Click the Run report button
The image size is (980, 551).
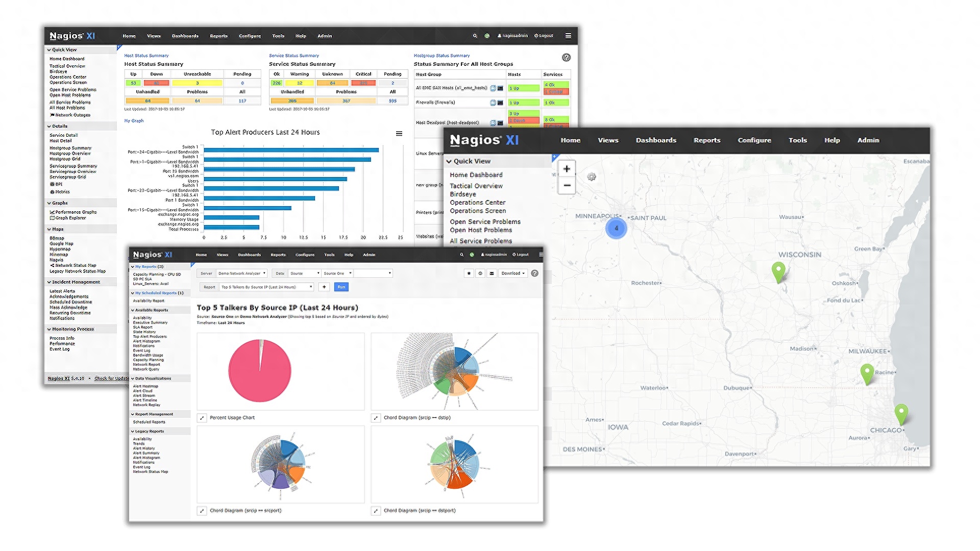tap(340, 287)
